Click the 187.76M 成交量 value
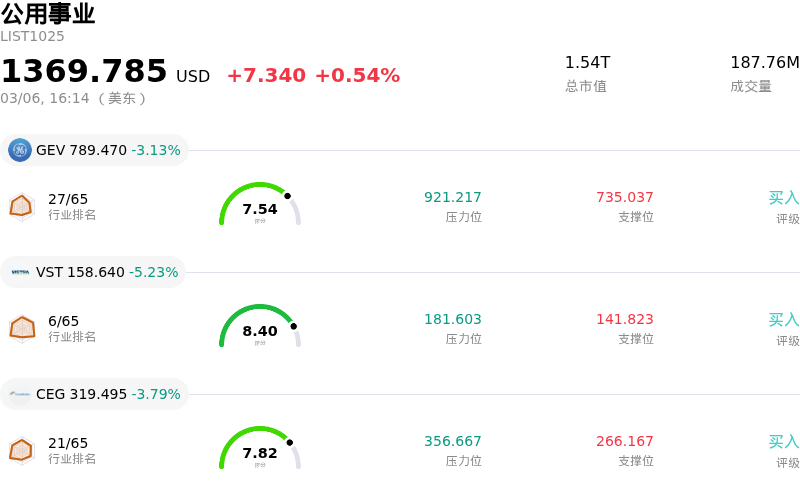 coord(764,63)
